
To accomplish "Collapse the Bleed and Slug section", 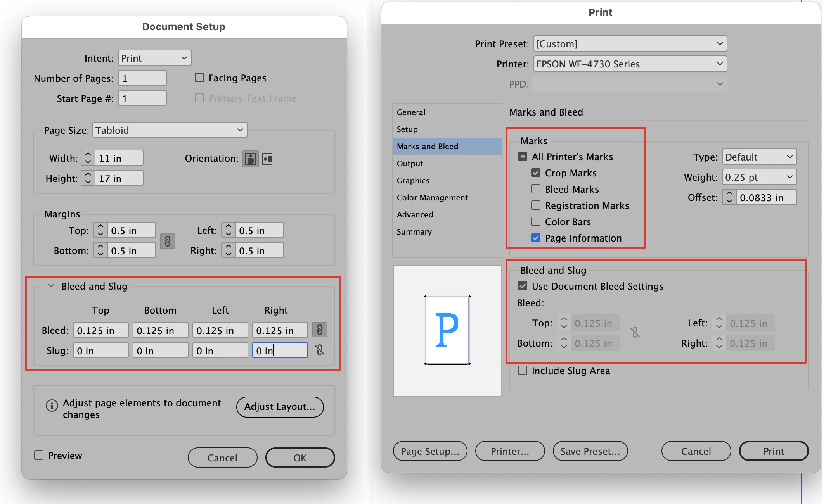I will click(51, 286).
